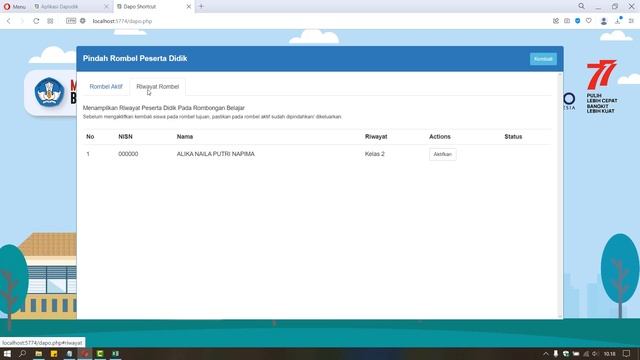The width and height of the screenshot is (640, 360).
Task: Open a new browser tab with plus
Action: pyautogui.click(x=201, y=6)
